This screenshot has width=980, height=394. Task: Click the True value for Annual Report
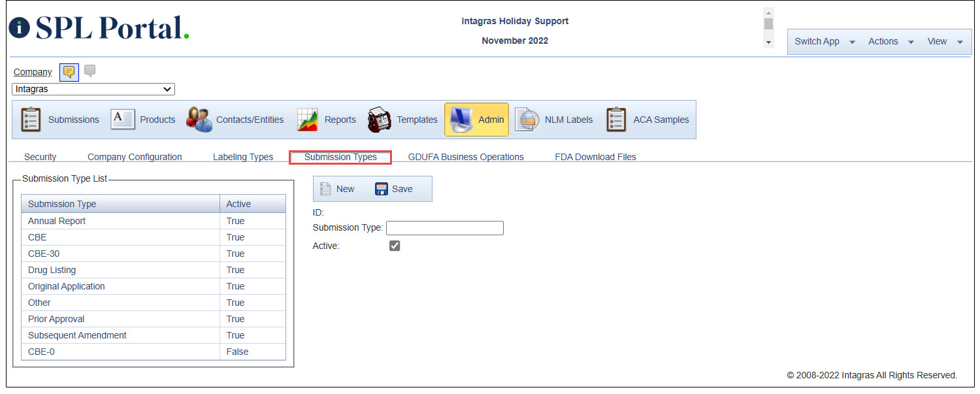[235, 221]
